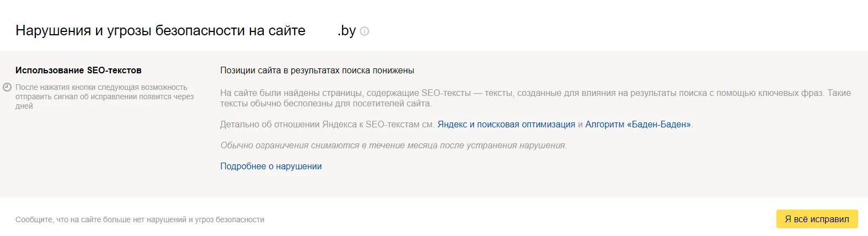Click the 'После нажатия кнопки' hint text

click(101, 87)
